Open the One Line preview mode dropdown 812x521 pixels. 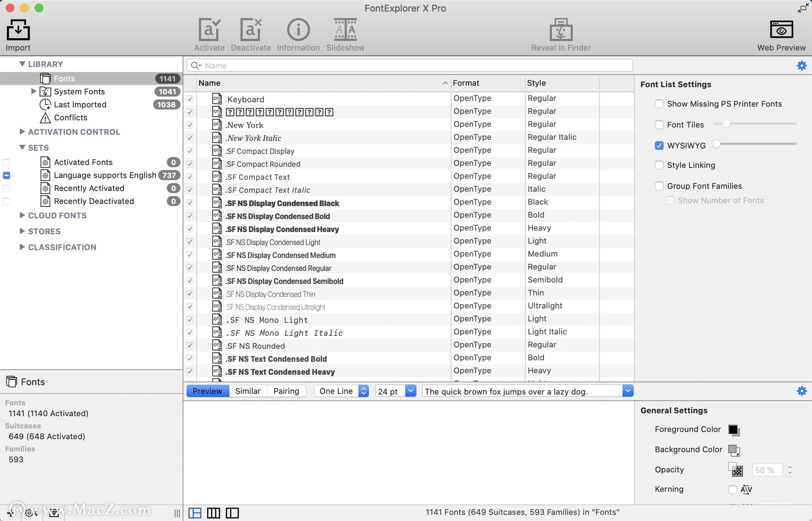341,391
